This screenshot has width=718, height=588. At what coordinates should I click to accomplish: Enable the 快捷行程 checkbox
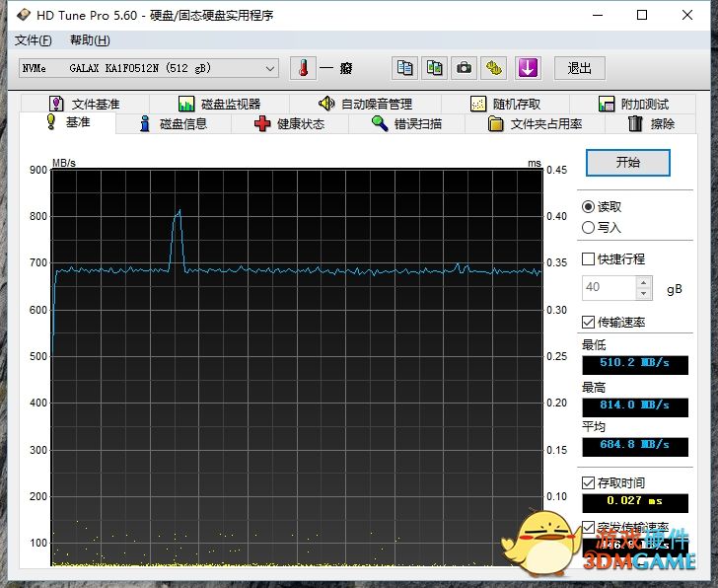coord(589,259)
